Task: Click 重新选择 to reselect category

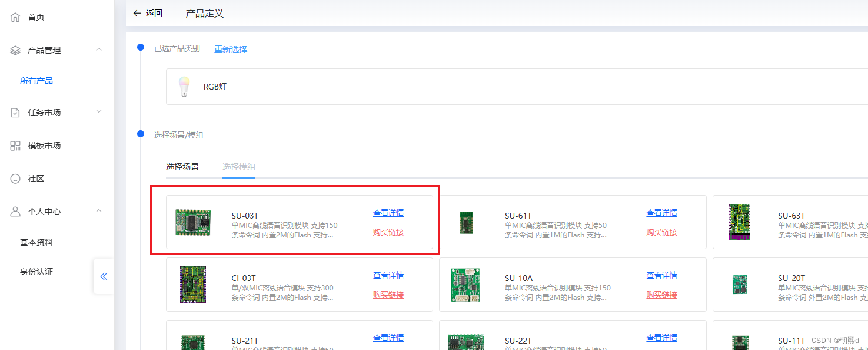Action: [x=231, y=49]
